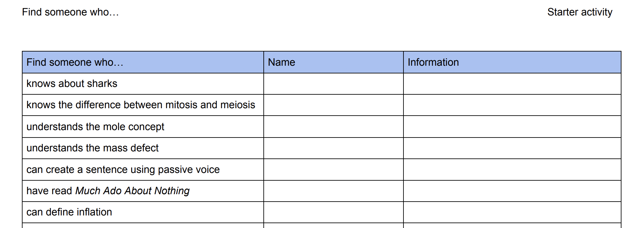Viewport: 644px width, 228px height.
Task: Select the Name cell beside mitosis and meiosis
Action: [x=333, y=105]
